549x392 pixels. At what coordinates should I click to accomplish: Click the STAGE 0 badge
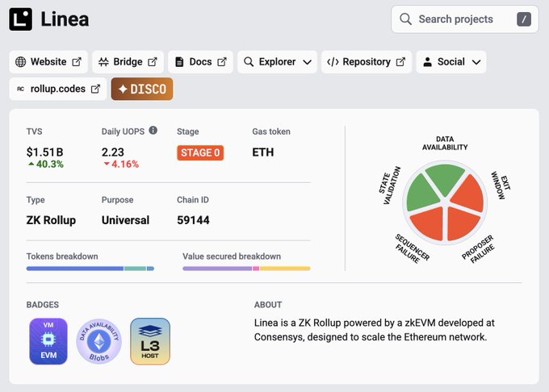click(x=200, y=152)
